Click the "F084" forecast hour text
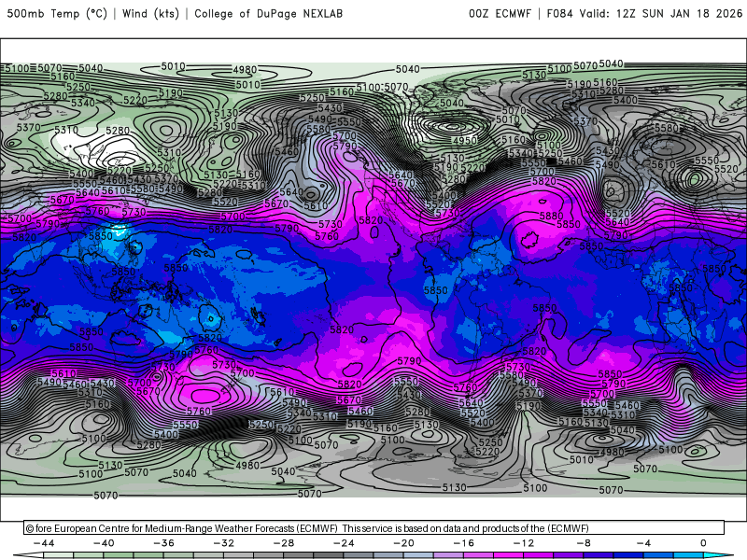Image resolution: width=747 pixels, height=560 pixels. (560, 13)
